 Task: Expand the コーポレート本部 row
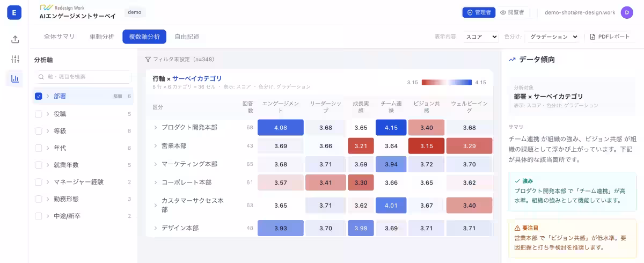[x=156, y=182]
